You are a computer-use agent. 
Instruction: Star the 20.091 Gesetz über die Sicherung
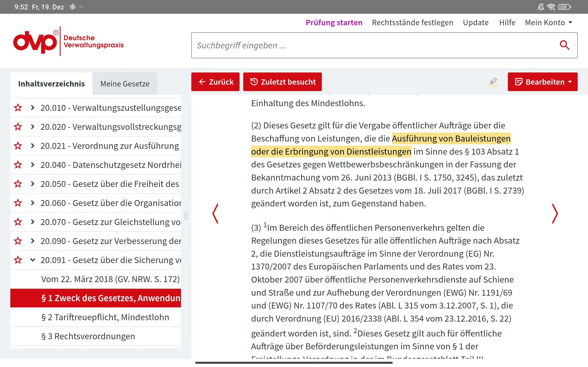pos(18,260)
